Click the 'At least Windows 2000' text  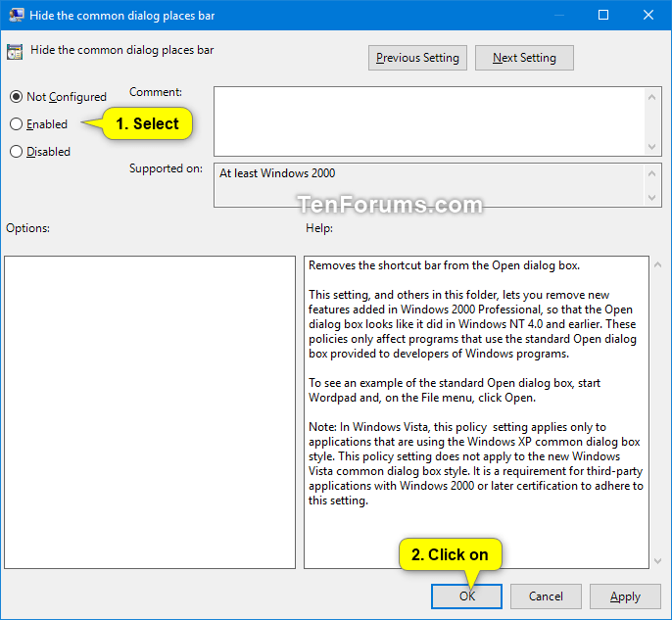click(277, 173)
